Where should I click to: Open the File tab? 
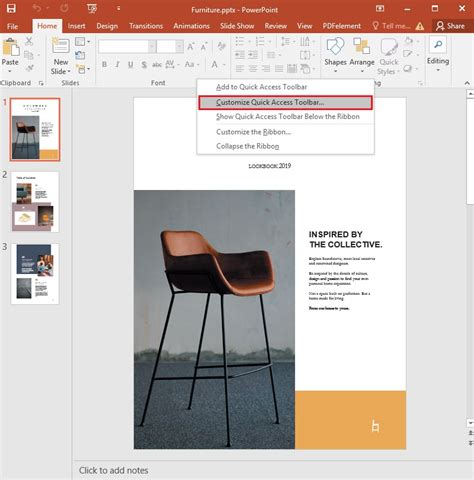[13, 26]
